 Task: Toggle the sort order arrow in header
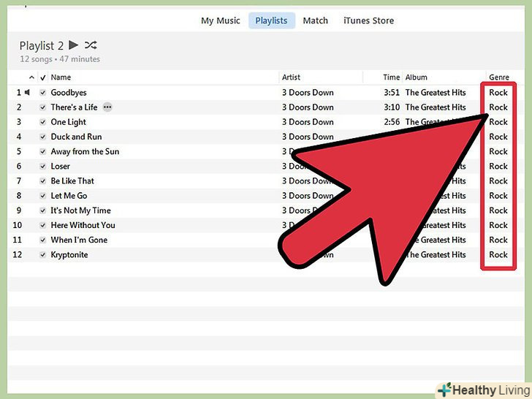point(31,77)
